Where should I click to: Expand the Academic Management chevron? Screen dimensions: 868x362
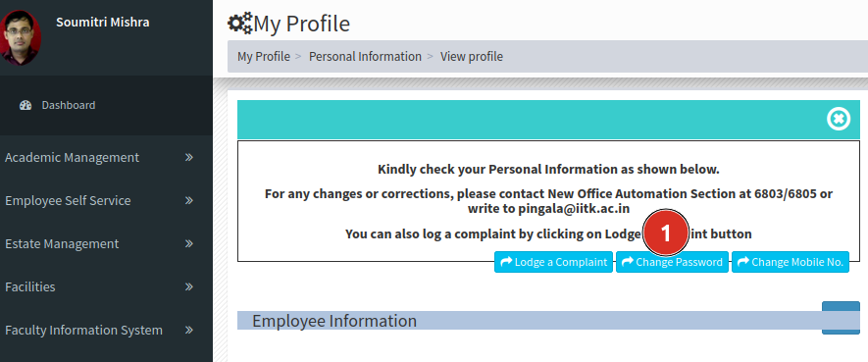coord(188,157)
